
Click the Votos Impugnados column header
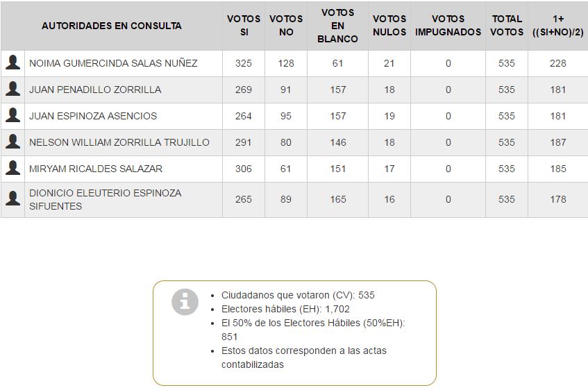pos(448,26)
